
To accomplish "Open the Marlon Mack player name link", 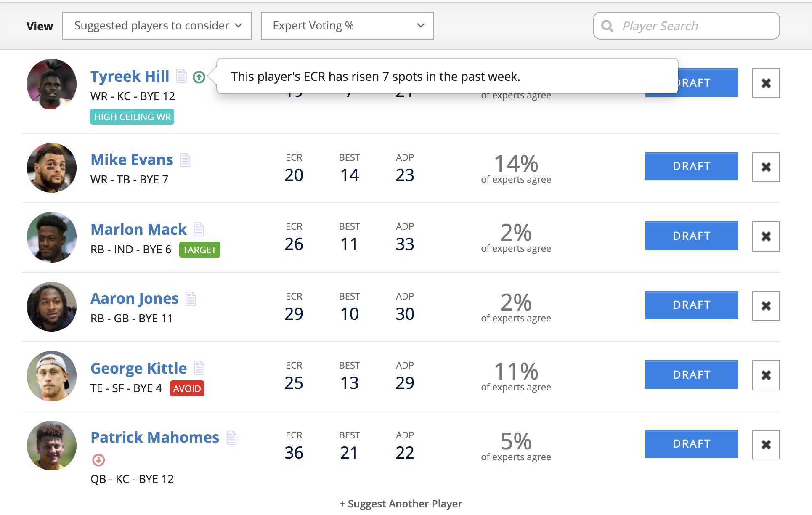I will (138, 229).
